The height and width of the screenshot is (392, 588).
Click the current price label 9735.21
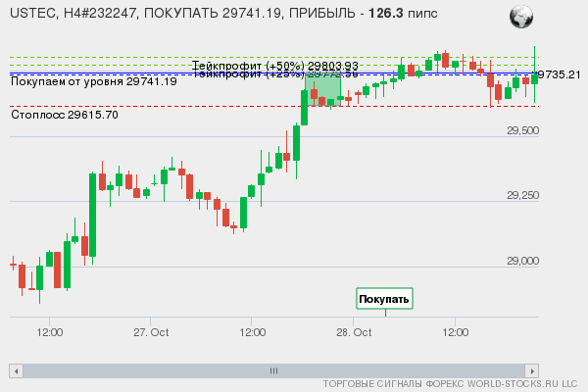pyautogui.click(x=560, y=74)
